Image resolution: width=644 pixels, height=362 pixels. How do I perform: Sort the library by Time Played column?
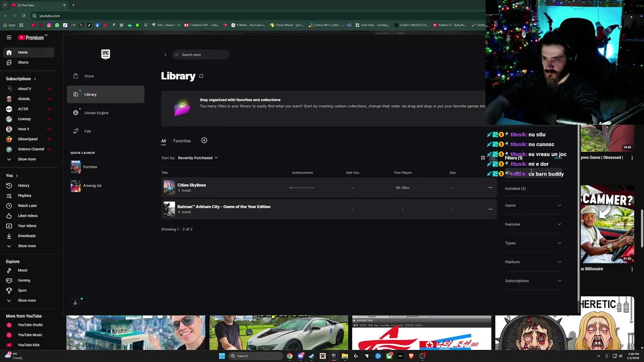pyautogui.click(x=403, y=172)
